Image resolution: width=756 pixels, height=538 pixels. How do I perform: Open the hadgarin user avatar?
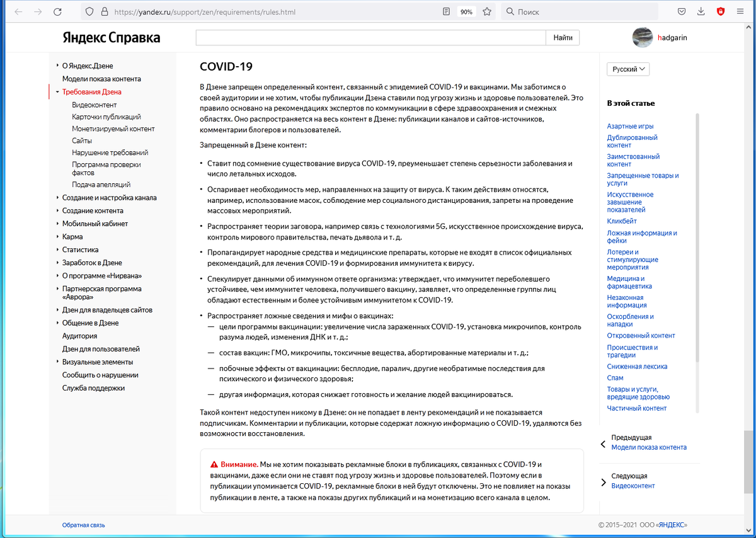tap(643, 37)
